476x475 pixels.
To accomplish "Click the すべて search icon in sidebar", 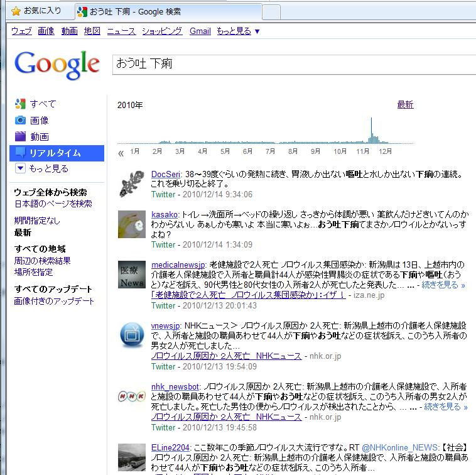I will click(20, 104).
